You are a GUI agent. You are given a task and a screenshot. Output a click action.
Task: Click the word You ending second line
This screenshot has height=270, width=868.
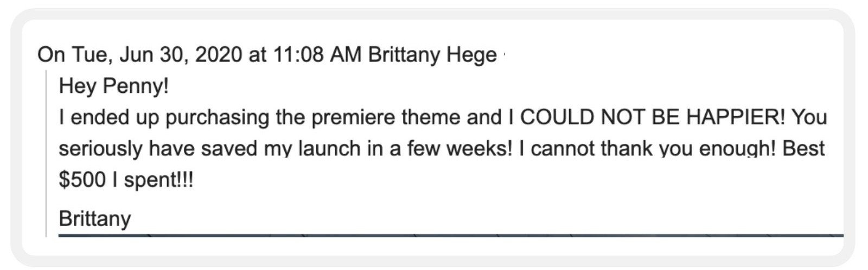808,117
